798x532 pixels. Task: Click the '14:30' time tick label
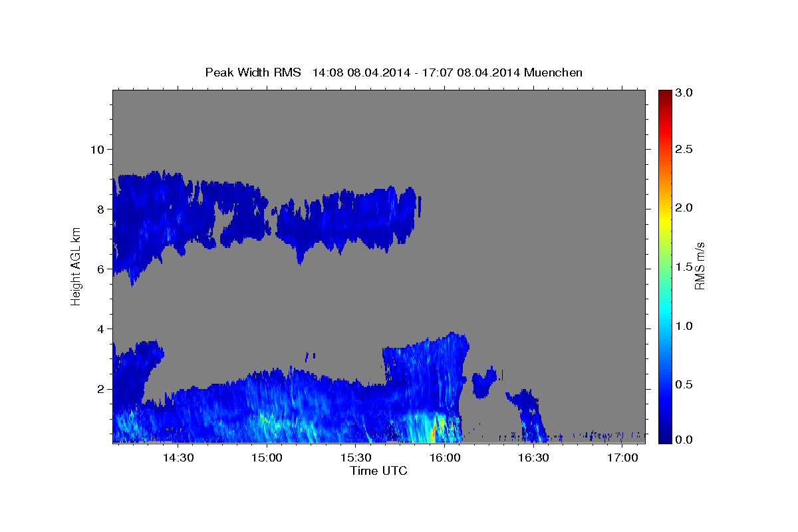pos(178,458)
